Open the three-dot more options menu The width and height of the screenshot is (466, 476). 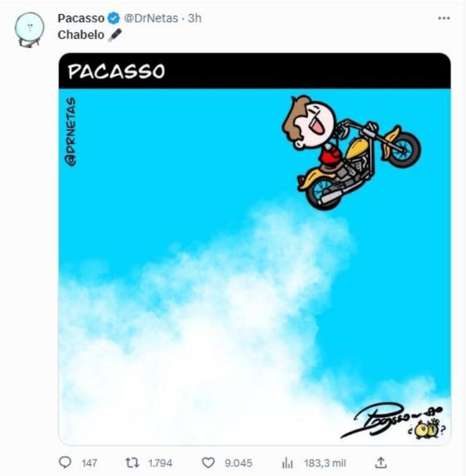tap(444, 18)
